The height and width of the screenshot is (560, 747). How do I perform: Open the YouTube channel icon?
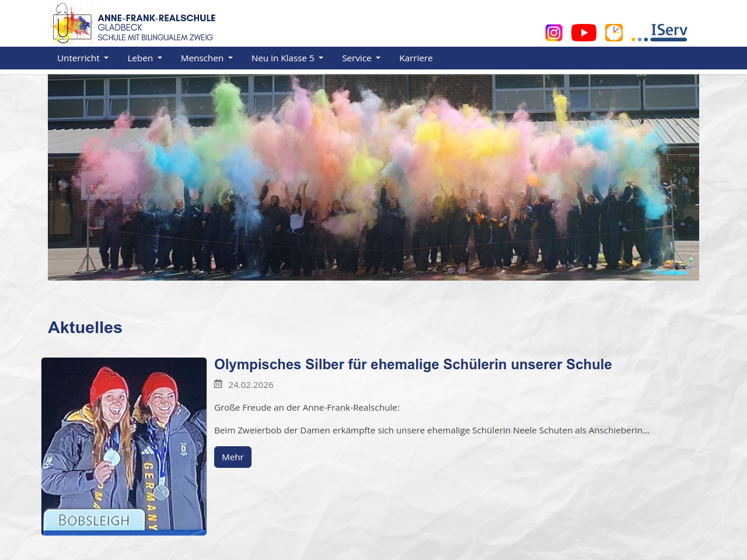584,33
